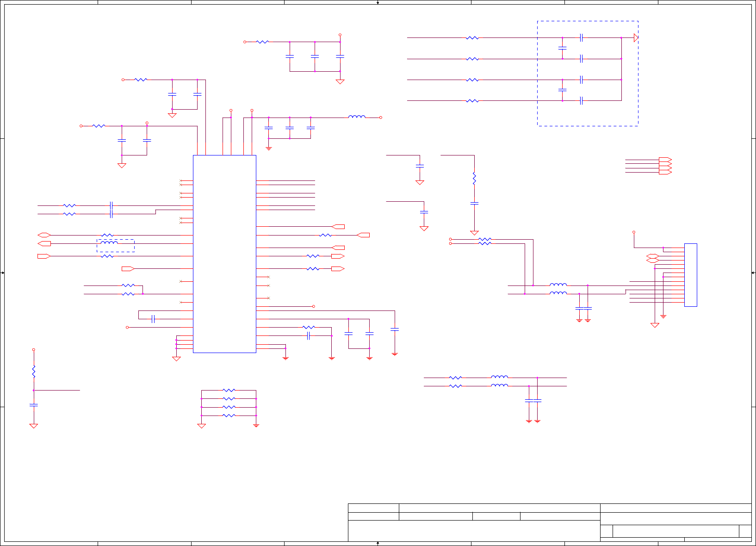The width and height of the screenshot is (756, 546).
Task: Click the red triangle output port beside dashed box
Action: click(x=636, y=38)
